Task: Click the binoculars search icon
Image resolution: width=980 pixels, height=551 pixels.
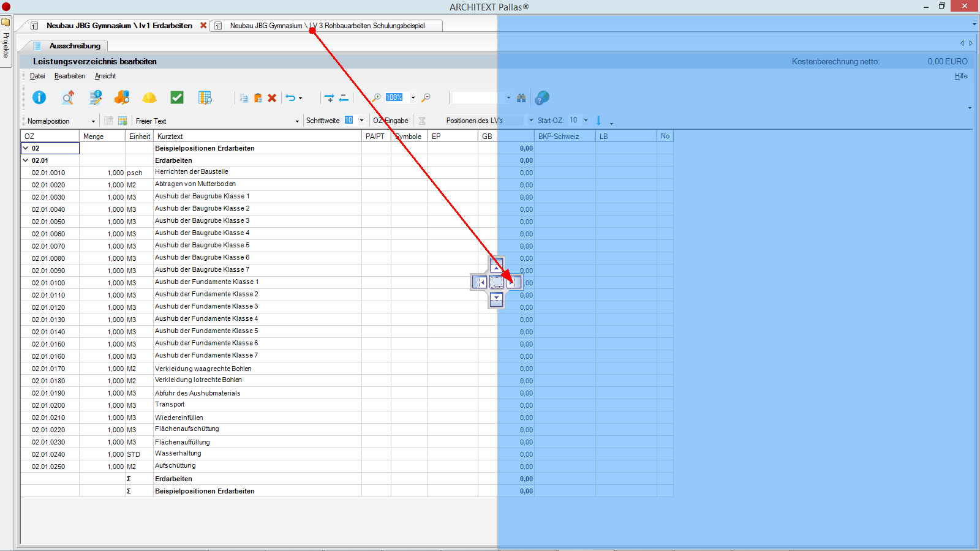Action: 521,98
